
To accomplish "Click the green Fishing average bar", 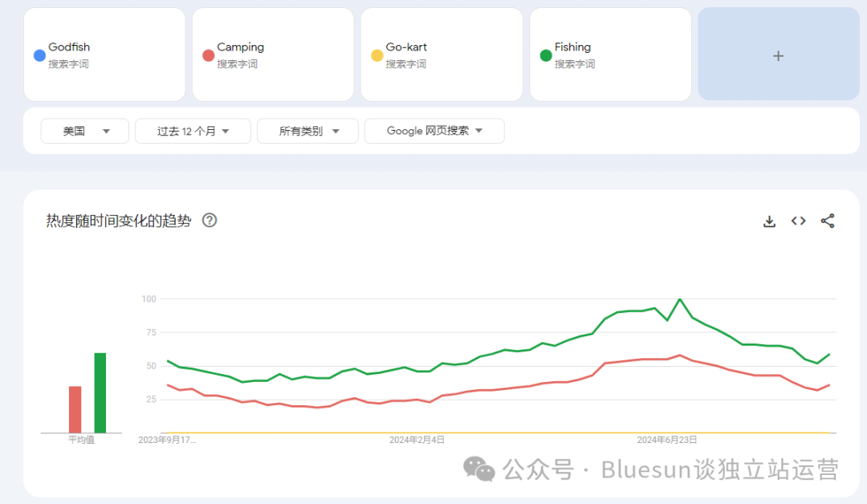I will 100,393.
